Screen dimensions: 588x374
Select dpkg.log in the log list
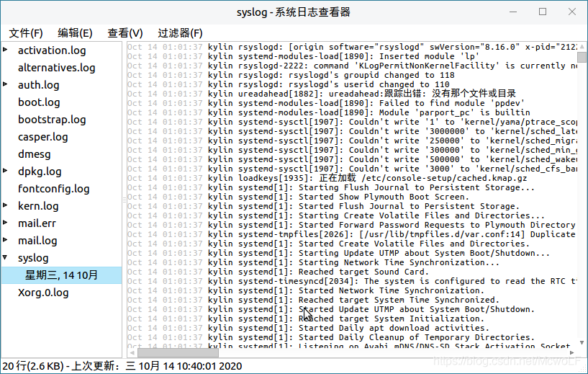tap(40, 172)
